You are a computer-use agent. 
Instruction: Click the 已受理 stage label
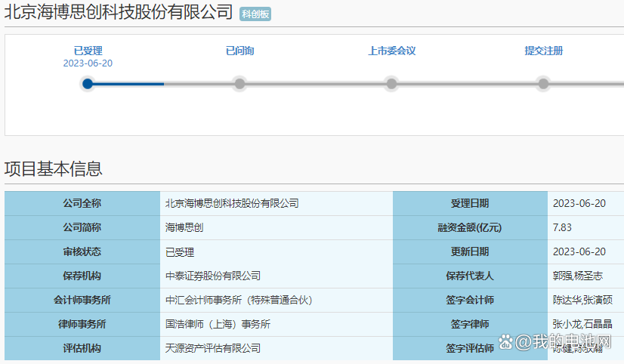point(88,51)
